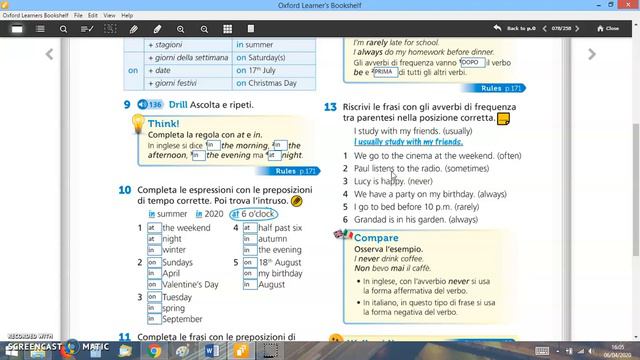
Task: Click the answer box before 'winter'
Action: coord(154,250)
